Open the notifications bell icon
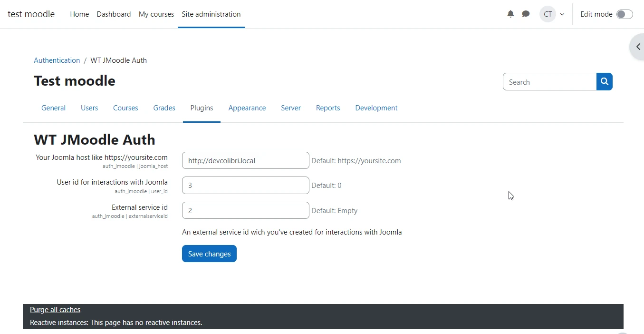The image size is (644, 334). 510,14
